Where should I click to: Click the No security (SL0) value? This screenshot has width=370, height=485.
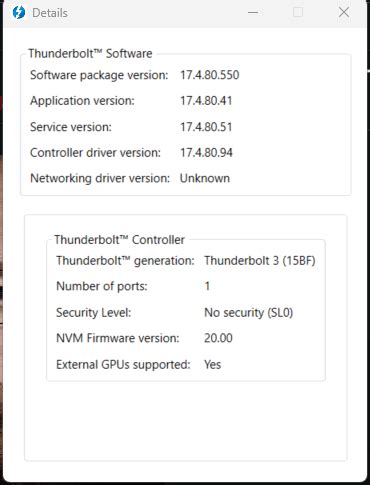[x=249, y=312]
